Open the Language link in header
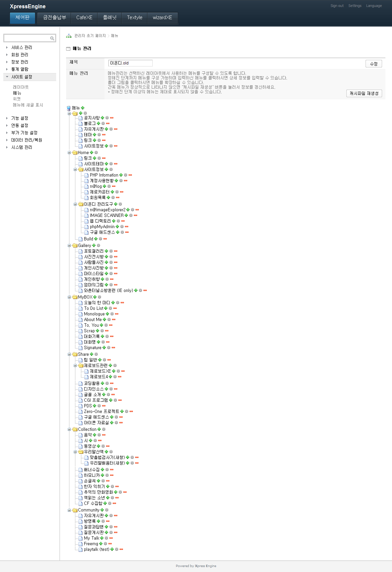Screen dimensions: 392x572 click(x=374, y=6)
